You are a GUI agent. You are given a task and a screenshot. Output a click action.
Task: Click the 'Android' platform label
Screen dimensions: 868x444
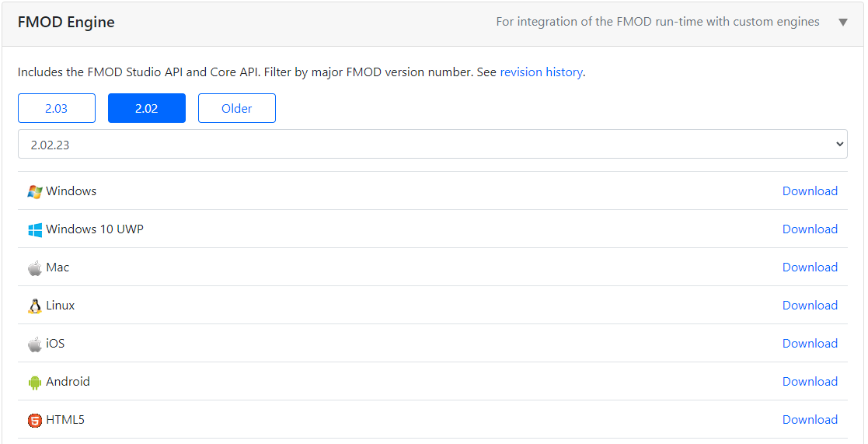[68, 382]
